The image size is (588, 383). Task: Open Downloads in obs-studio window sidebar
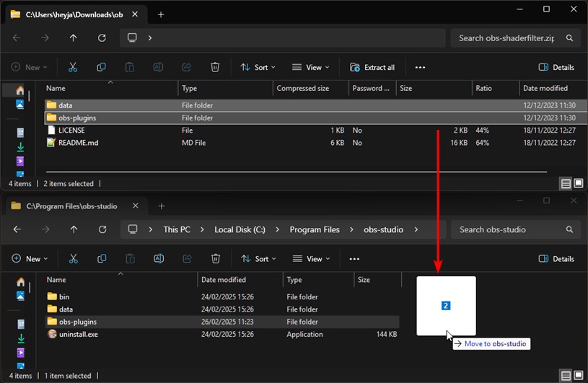coord(21,338)
